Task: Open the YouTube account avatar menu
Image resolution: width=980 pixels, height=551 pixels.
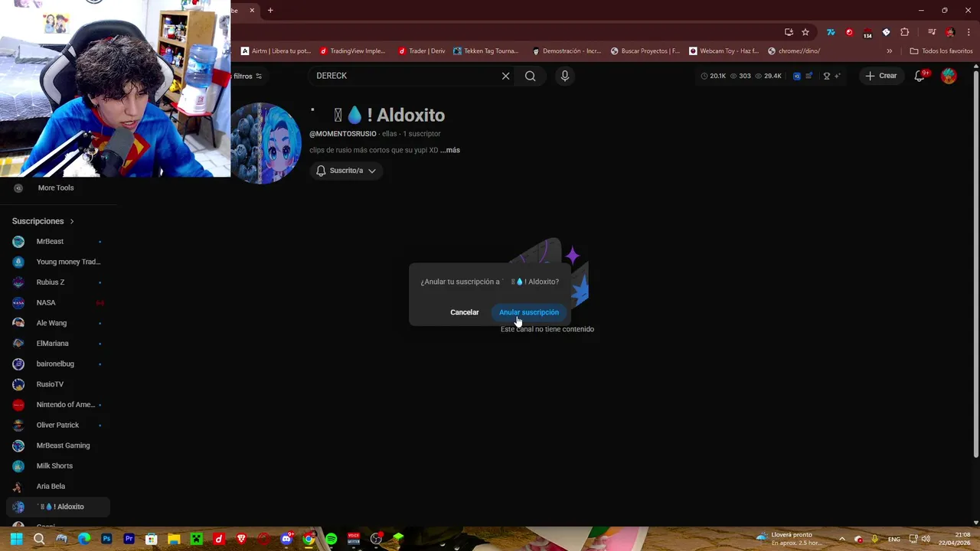Action: point(949,76)
